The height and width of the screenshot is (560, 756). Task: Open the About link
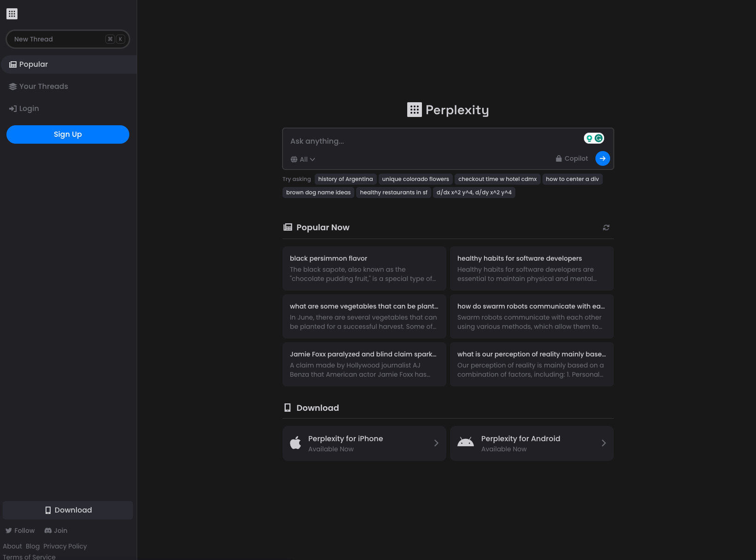pyautogui.click(x=12, y=546)
